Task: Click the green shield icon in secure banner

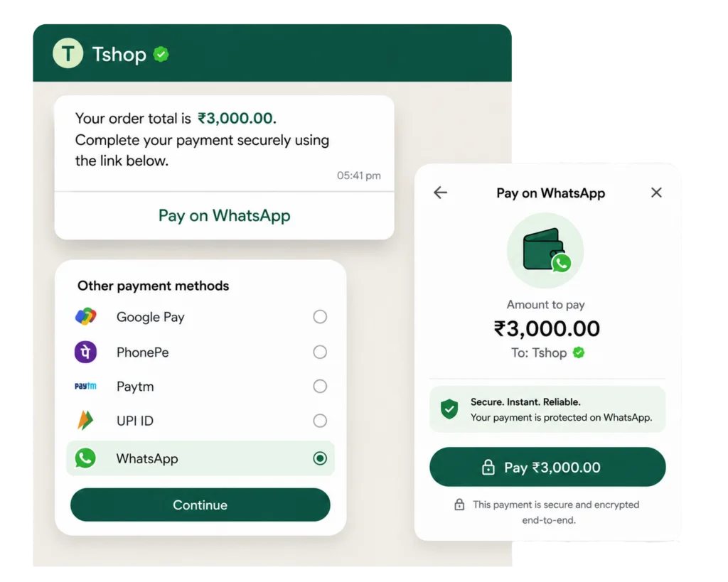Action: tap(449, 409)
